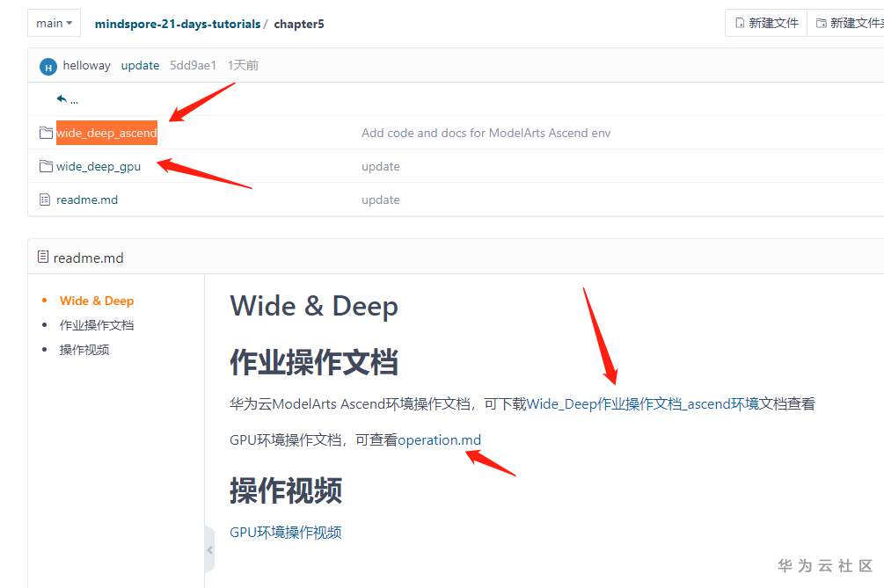Screen dimensions: 884x588
Task: Open the wide_deep_gpu folder
Action: (x=99, y=167)
